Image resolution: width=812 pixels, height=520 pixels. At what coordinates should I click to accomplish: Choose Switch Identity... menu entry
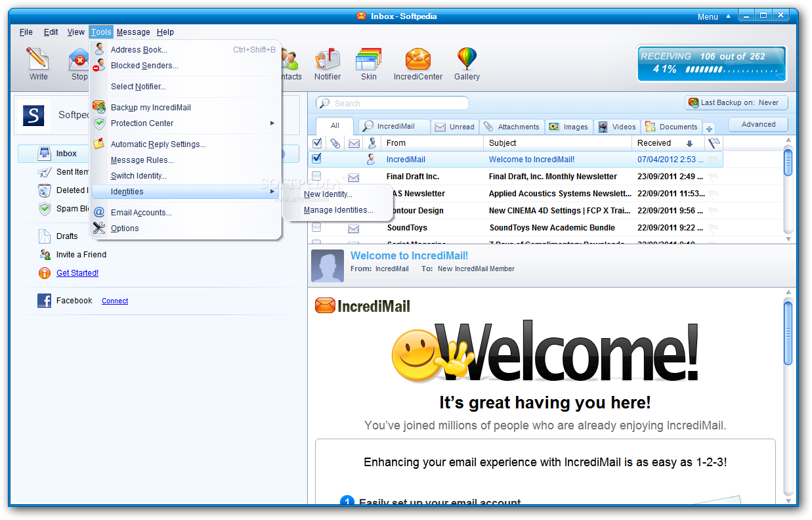pos(139,175)
